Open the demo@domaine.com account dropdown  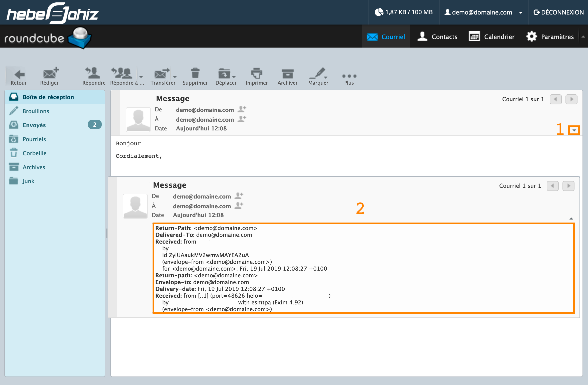pos(521,13)
